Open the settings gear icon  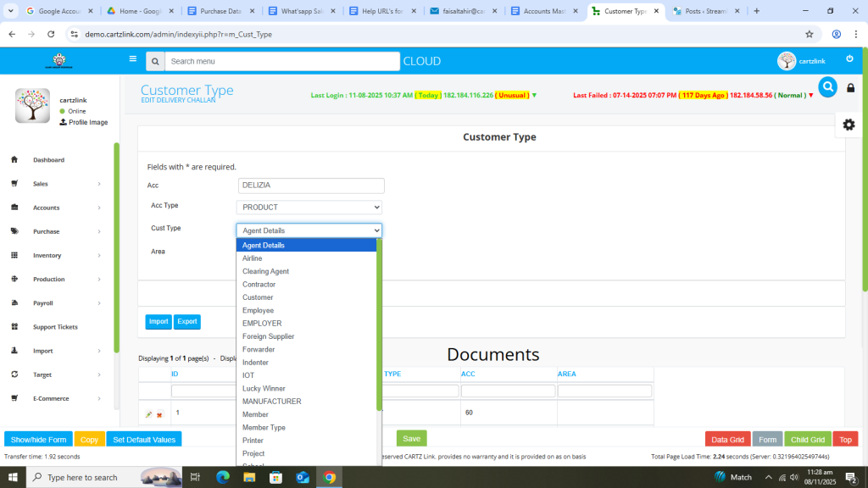point(848,125)
